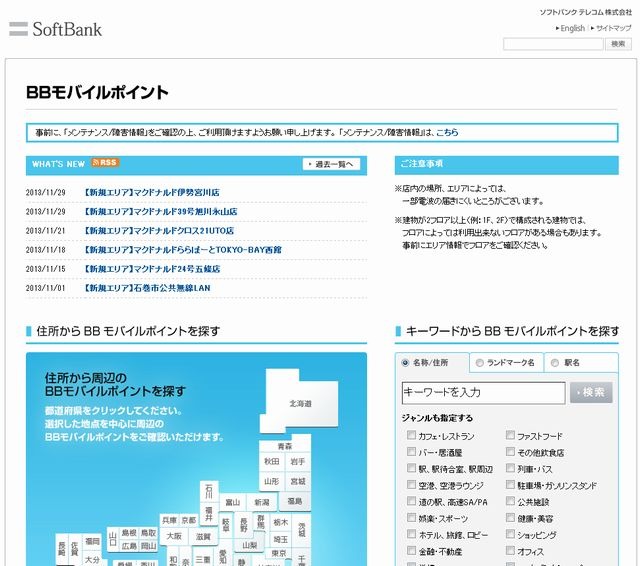
Task: Select 新潟 prefecture on the map
Action: pos(262,502)
